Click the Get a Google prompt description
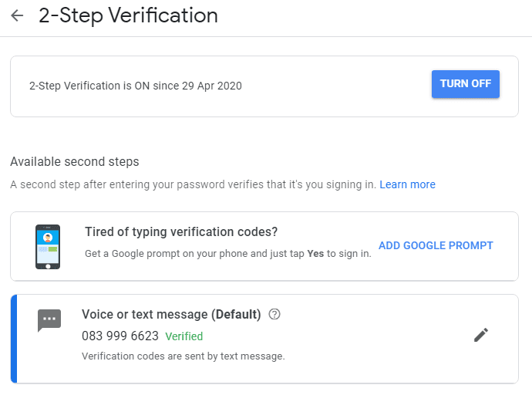This screenshot has height=395, width=532. click(193, 253)
